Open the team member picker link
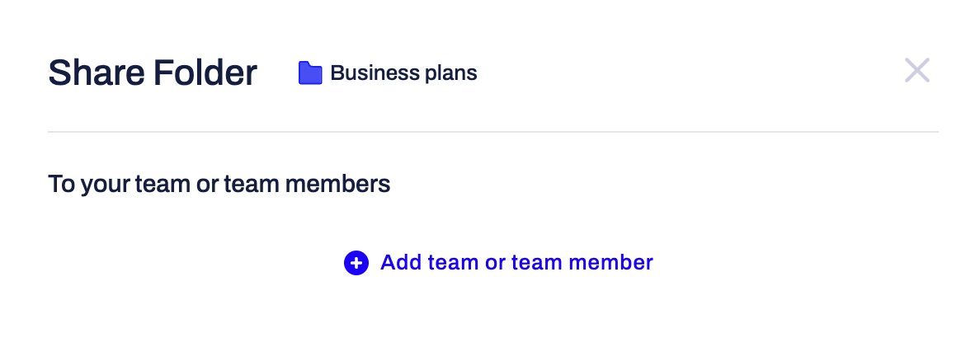This screenshot has width=980, height=361. tap(498, 263)
